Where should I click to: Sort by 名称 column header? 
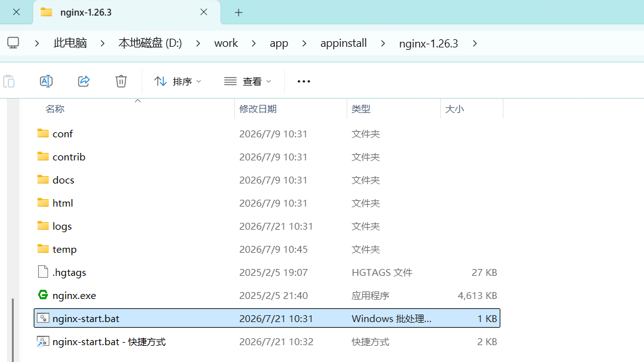pos(55,109)
